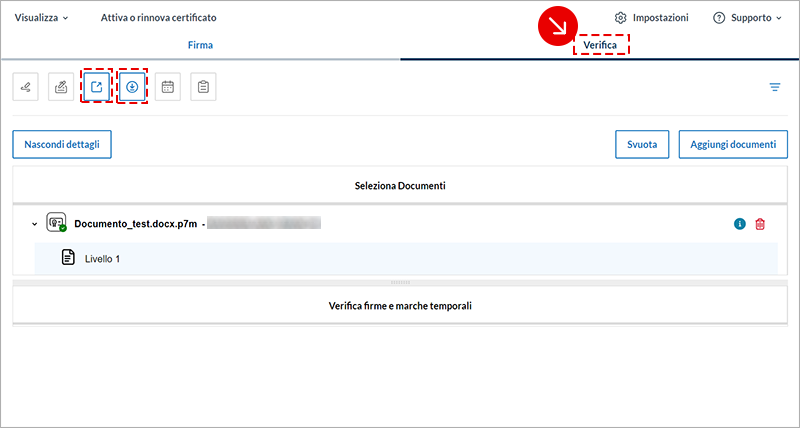
Task: Open Impostazioni settings
Action: click(x=652, y=18)
